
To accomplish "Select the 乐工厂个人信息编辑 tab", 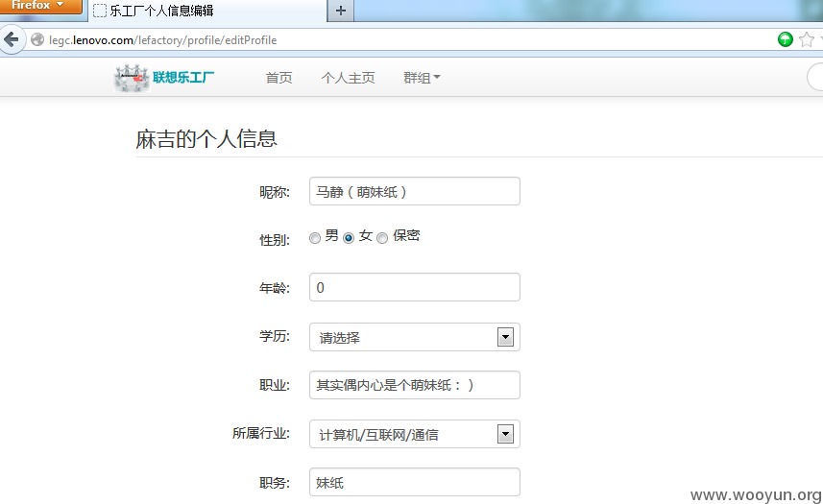I will [207, 11].
